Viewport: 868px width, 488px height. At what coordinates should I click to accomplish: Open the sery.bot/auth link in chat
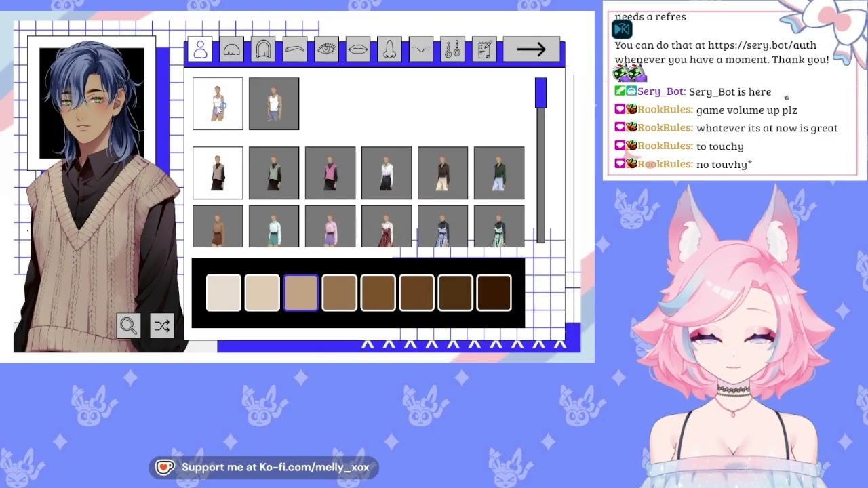click(x=762, y=45)
